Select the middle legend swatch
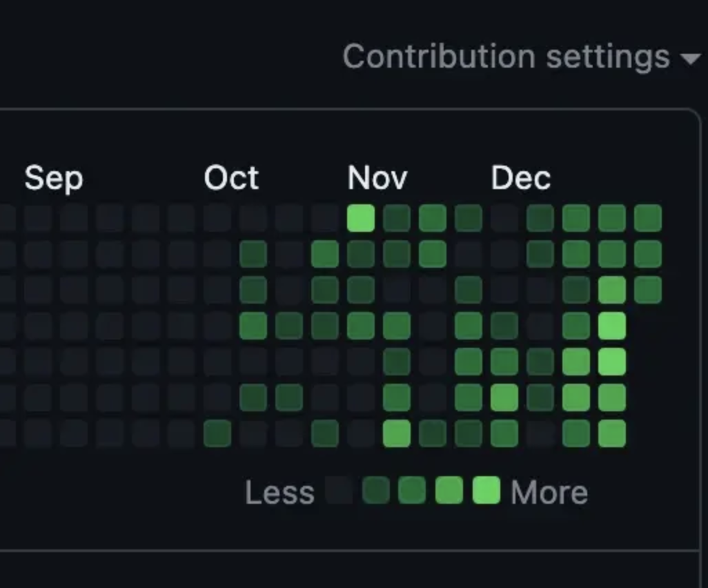The height and width of the screenshot is (588, 708). tap(412, 490)
